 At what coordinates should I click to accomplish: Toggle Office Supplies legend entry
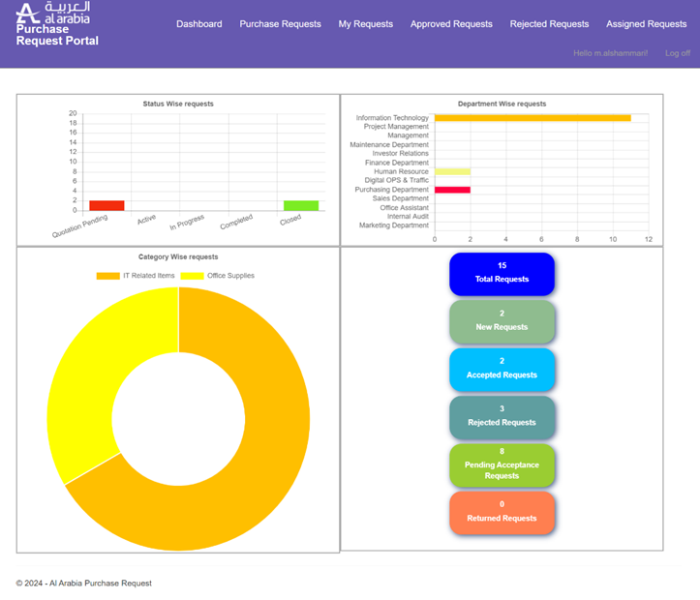click(x=193, y=276)
